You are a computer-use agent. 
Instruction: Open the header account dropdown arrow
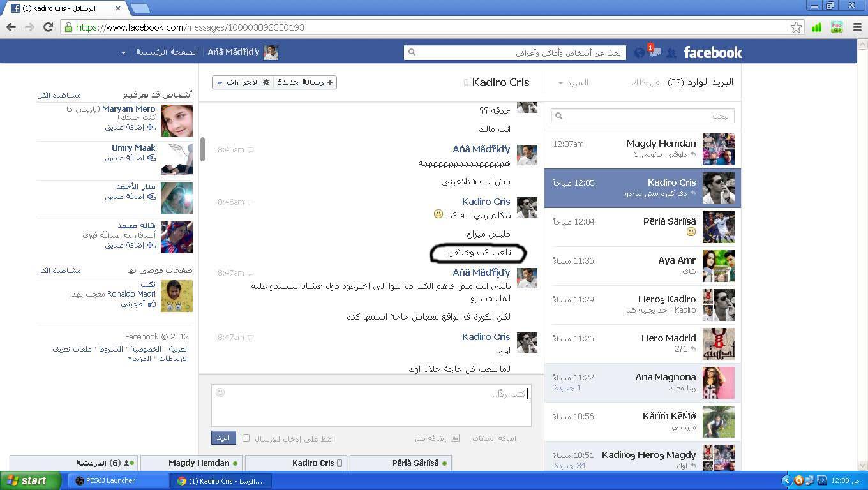click(x=123, y=53)
